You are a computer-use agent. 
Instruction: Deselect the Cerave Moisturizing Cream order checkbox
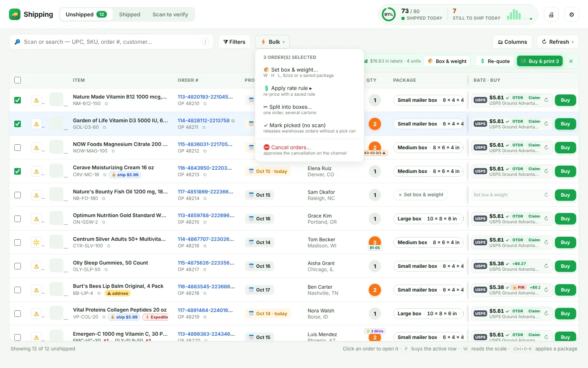pos(18,171)
